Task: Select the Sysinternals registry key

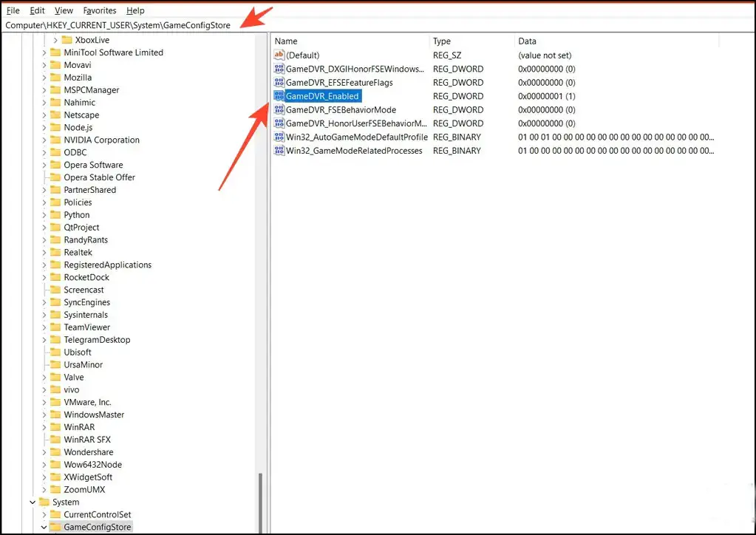Action: 86,315
